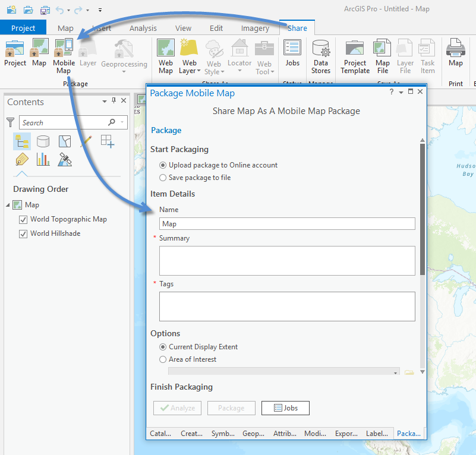Click the Project package icon
476x455 pixels.
tap(15, 48)
